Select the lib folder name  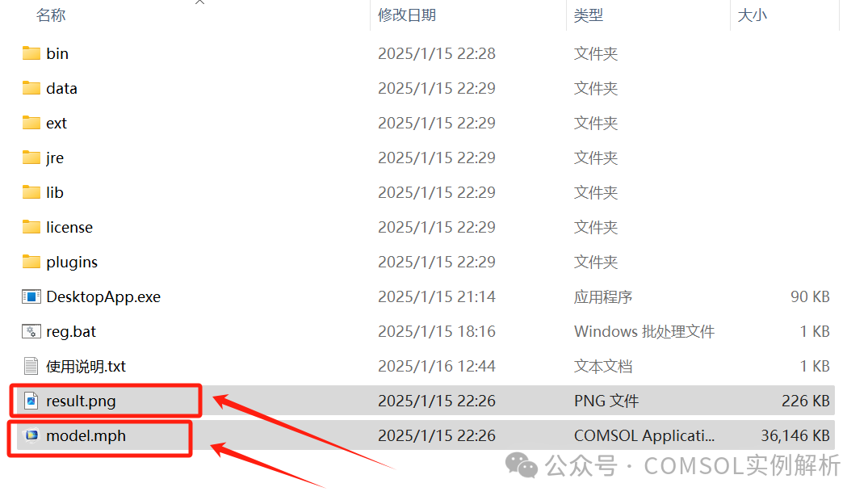pyautogui.click(x=55, y=192)
